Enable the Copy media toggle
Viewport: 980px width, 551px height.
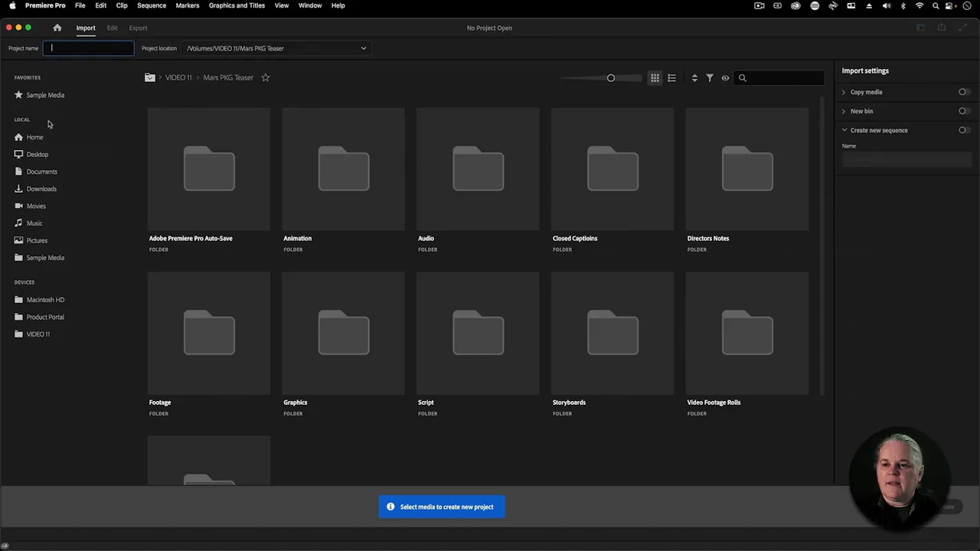(964, 92)
